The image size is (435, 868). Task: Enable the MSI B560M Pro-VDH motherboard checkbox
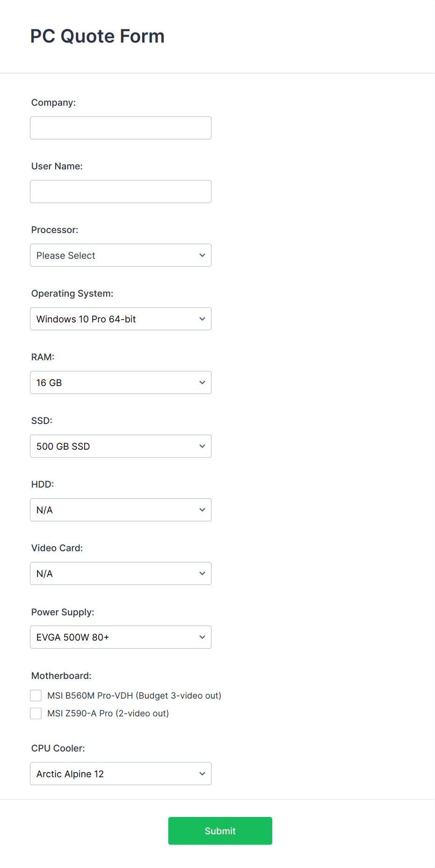coord(36,695)
